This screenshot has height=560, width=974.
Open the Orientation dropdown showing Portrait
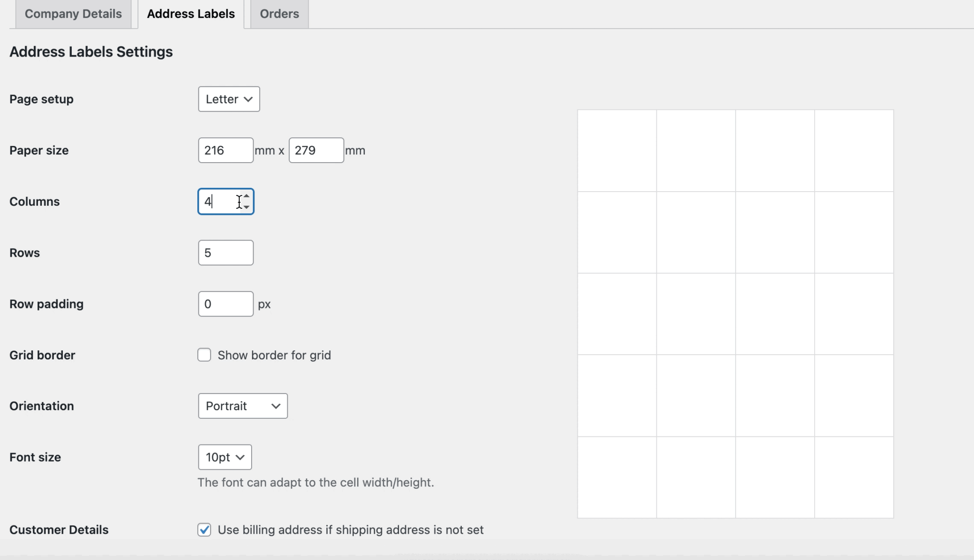pyautogui.click(x=242, y=406)
